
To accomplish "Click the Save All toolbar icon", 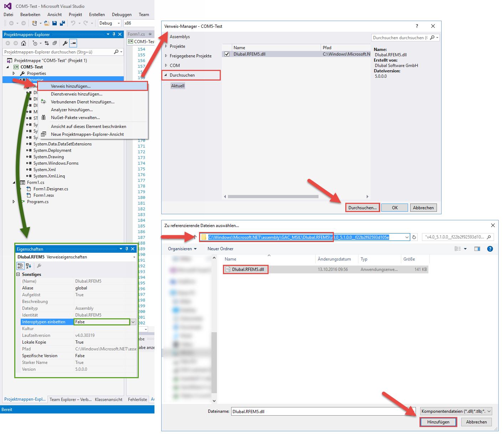I will click(62, 23).
